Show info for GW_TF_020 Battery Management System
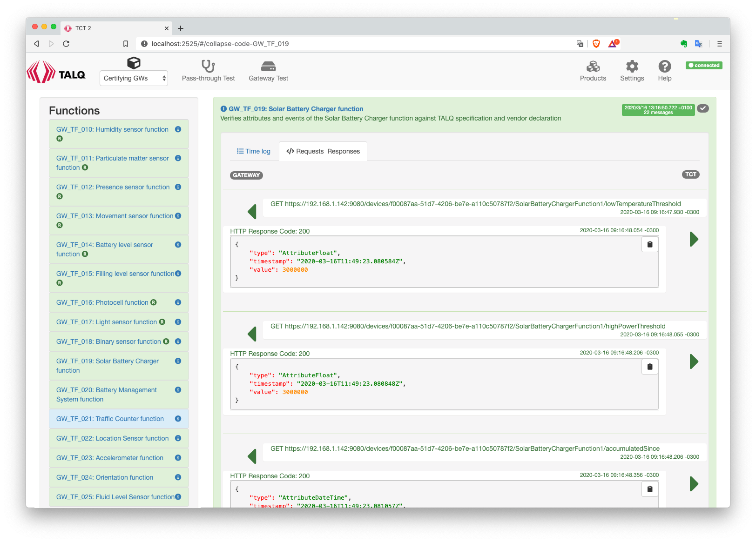Screen dimensions: 756x542 coord(178,390)
